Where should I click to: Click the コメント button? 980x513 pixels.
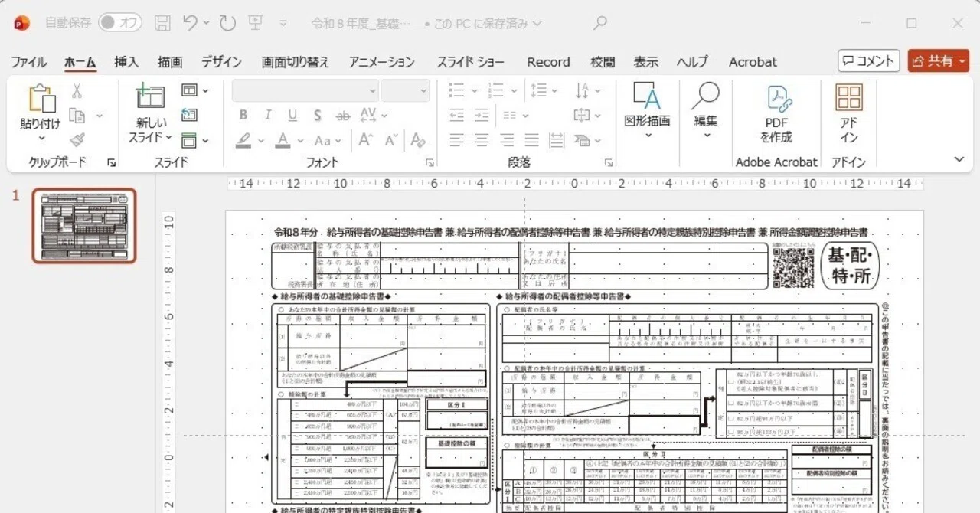point(868,60)
